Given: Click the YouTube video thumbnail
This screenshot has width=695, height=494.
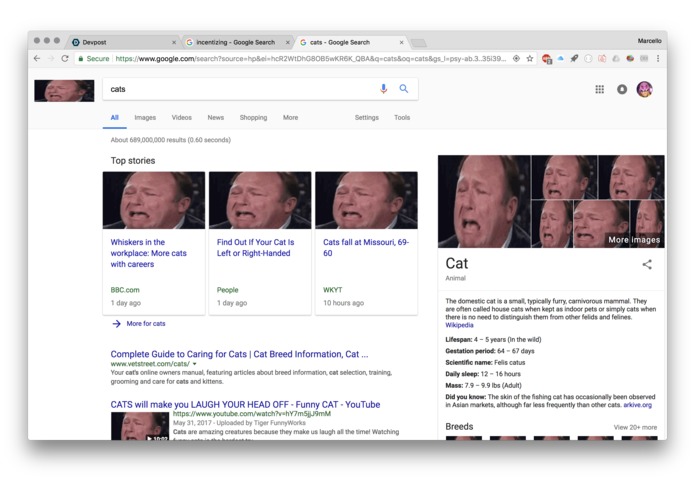Looking at the screenshot, I should tap(140, 426).
